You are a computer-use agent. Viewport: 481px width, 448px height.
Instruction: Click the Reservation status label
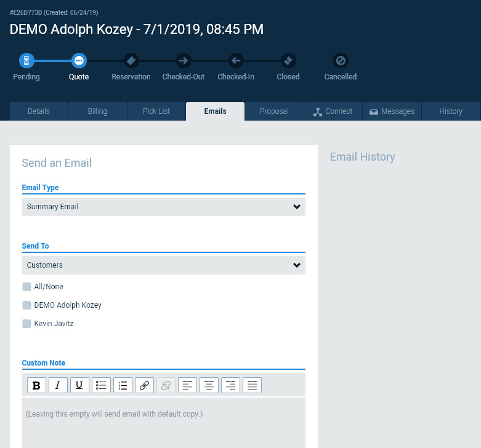pos(131,76)
